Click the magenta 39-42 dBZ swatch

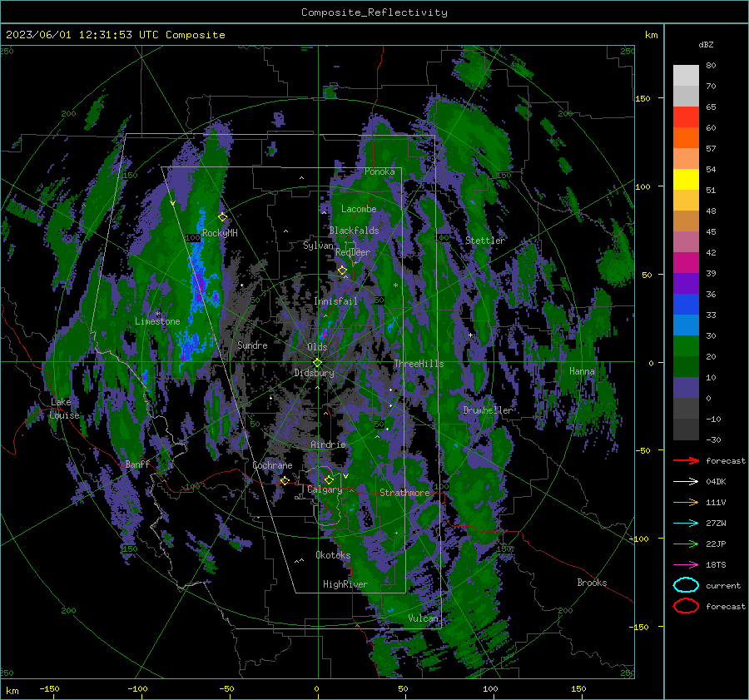[x=686, y=263]
